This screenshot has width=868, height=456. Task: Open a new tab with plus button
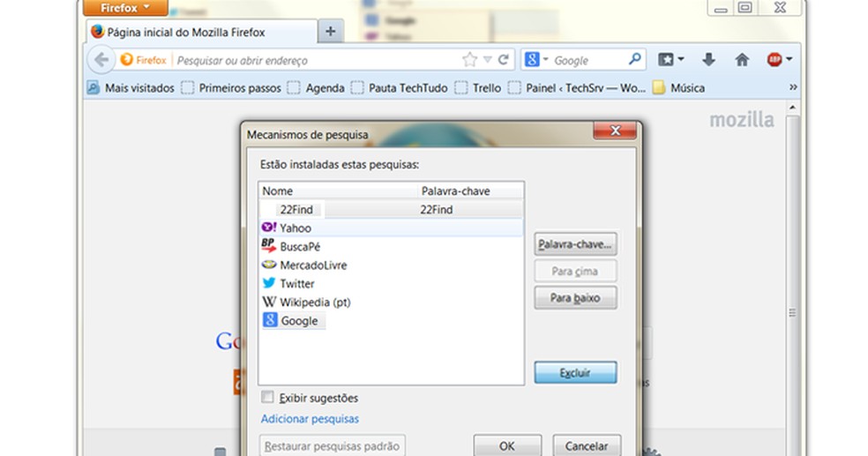click(331, 32)
